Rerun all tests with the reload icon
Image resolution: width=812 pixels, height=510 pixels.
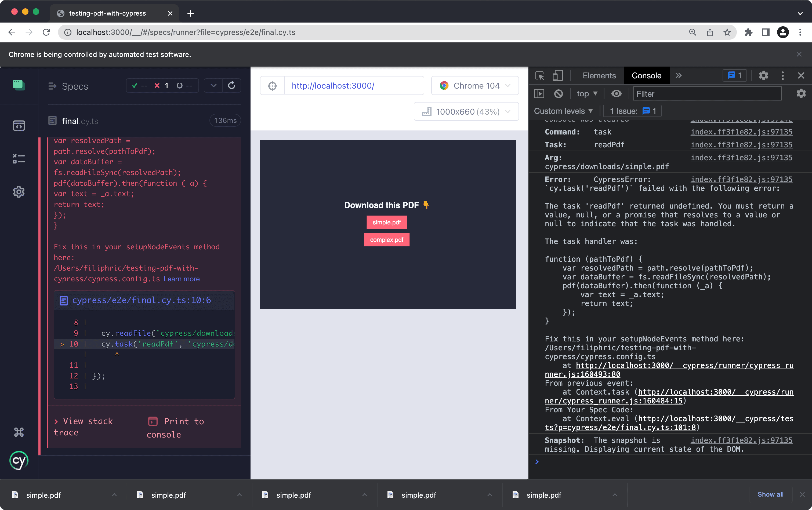pos(232,86)
